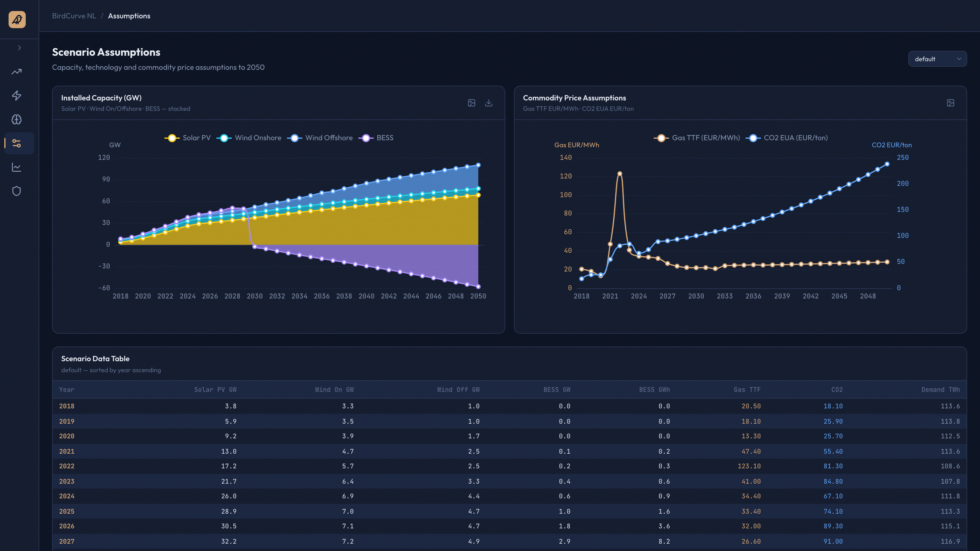The height and width of the screenshot is (551, 980).
Task: Toggle CO2 EUA (EUR/ton) legend series
Action: tap(787, 138)
